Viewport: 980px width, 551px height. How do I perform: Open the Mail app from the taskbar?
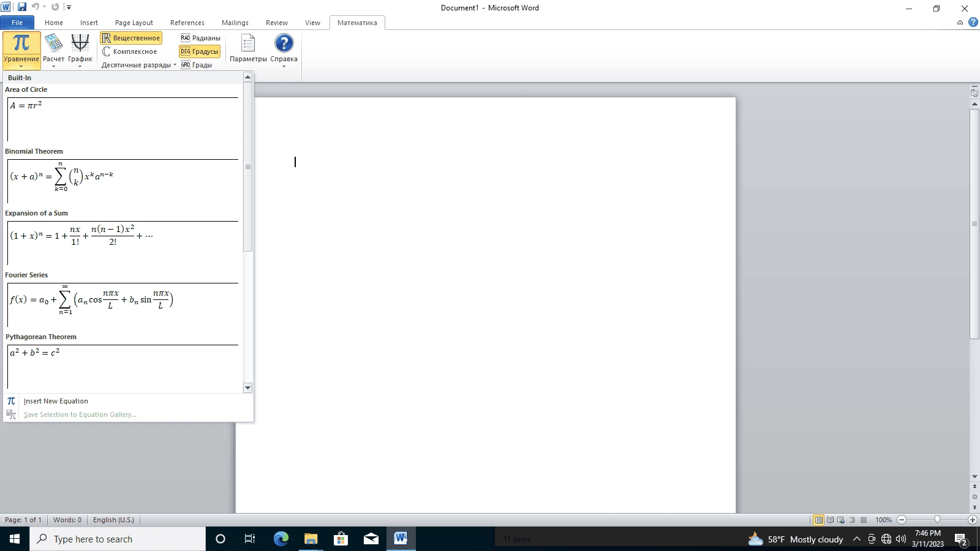[371, 539]
